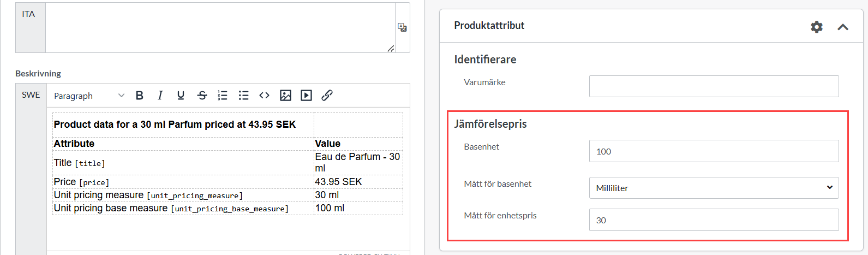Click the Varumärke input field

[714, 86]
